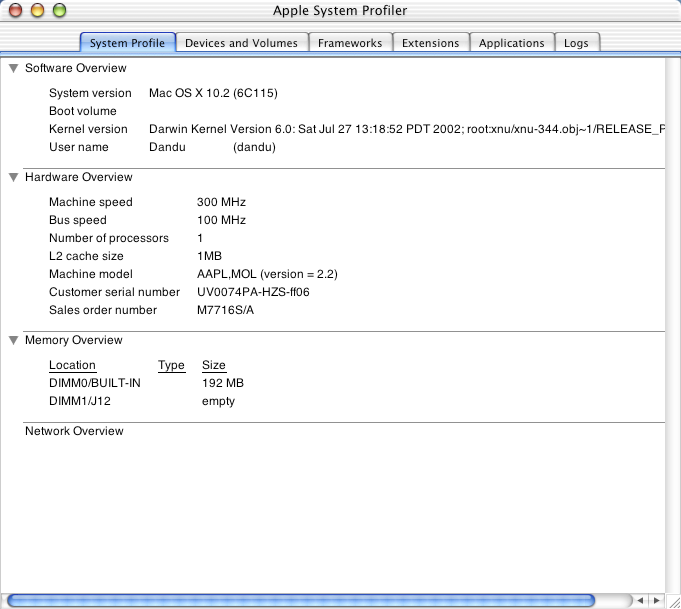This screenshot has height=609, width=681.
Task: Click the Size column header
Action: pyautogui.click(x=214, y=365)
